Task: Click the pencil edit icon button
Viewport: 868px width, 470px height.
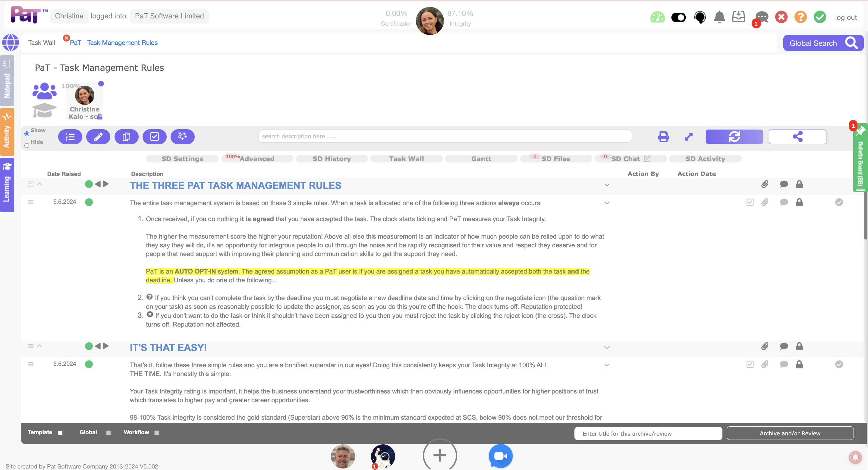Action: (x=98, y=136)
